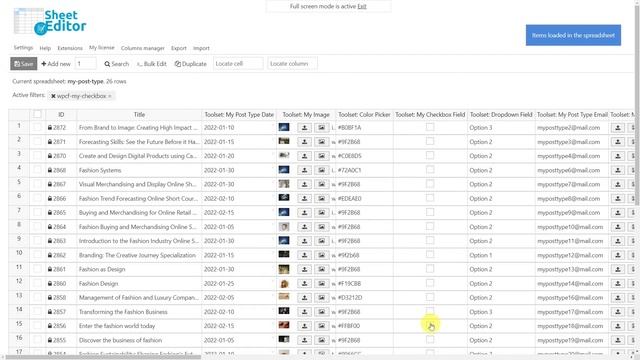Click upload icon for row 2857 image
The height and width of the screenshot is (360, 640).
304,312
